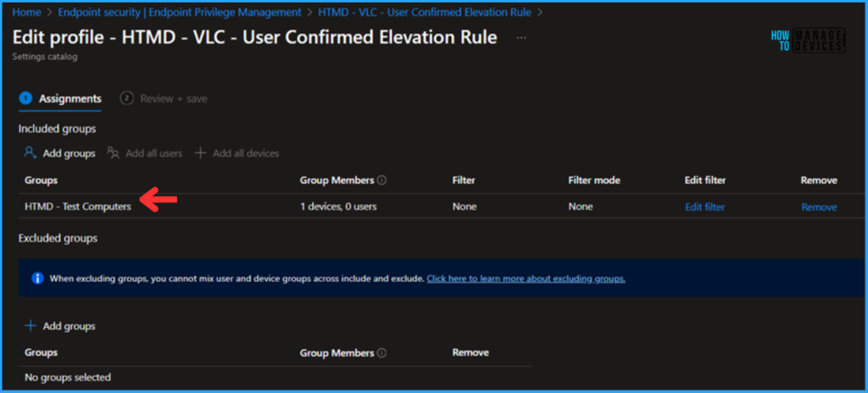Select the Assignments step tab

coord(60,98)
